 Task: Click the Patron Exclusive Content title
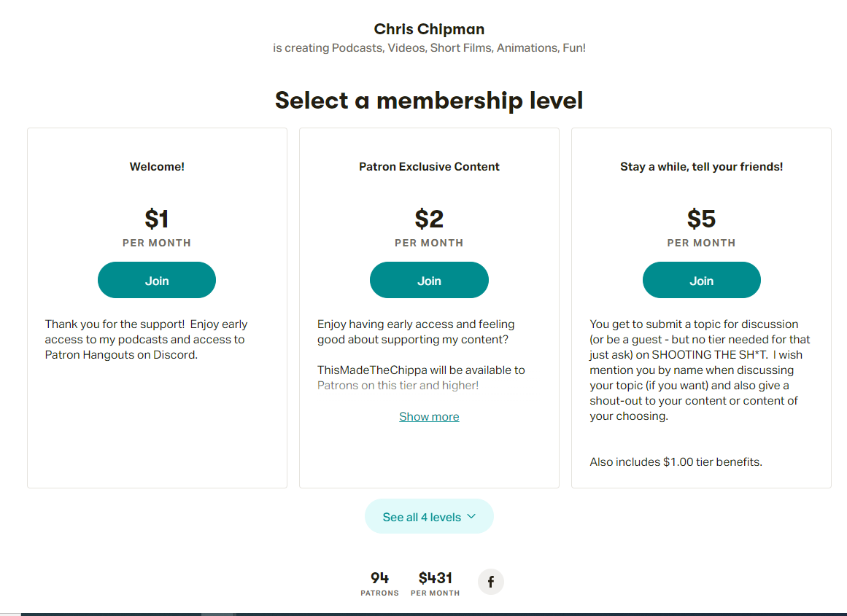pyautogui.click(x=429, y=167)
